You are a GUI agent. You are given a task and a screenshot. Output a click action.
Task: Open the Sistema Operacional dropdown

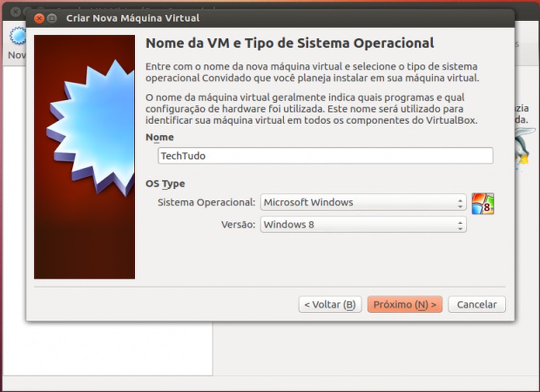click(363, 202)
